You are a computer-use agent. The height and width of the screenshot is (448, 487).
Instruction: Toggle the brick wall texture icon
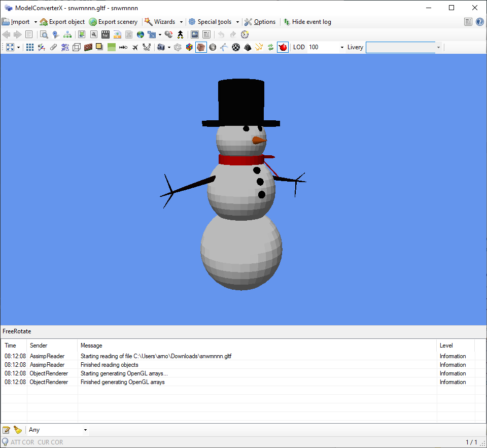pos(88,47)
